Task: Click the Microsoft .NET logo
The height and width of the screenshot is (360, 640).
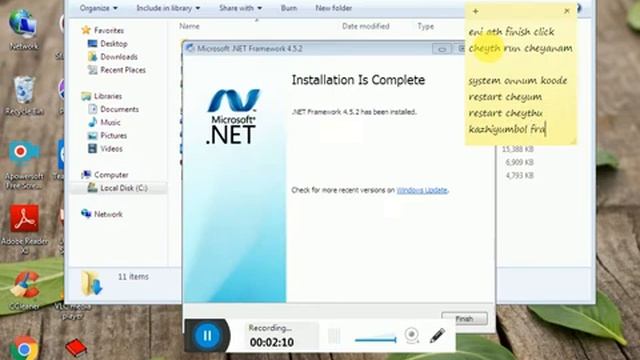Action: pos(233,116)
